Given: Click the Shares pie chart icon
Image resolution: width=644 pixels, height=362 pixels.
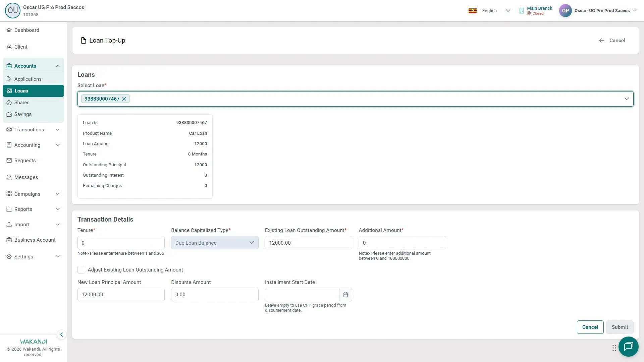Looking at the screenshot, I should pos(9,103).
